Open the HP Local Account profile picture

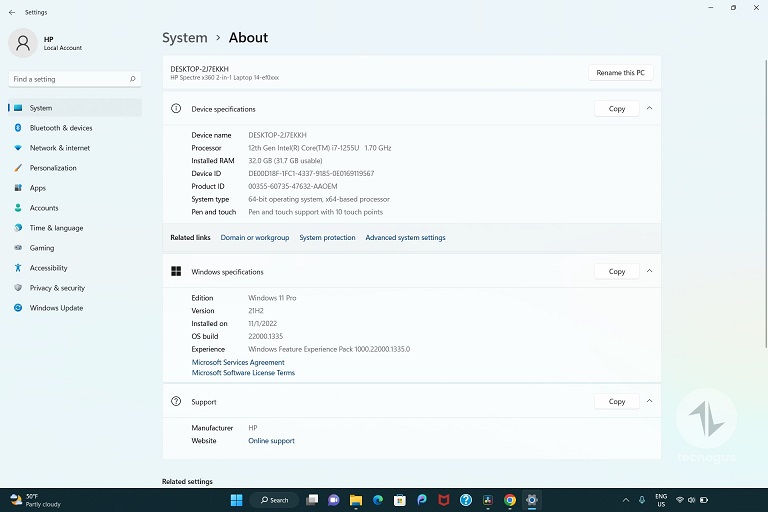23,43
